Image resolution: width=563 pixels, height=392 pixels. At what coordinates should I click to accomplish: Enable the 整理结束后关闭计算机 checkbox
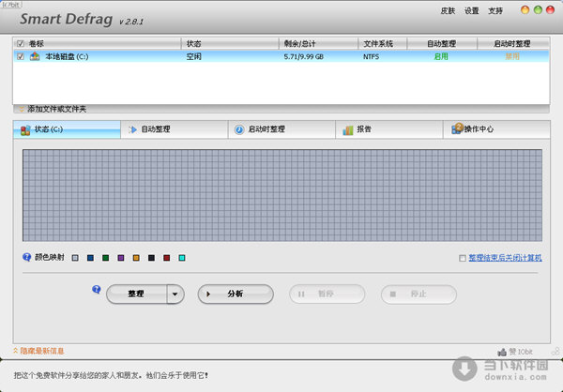tap(463, 258)
